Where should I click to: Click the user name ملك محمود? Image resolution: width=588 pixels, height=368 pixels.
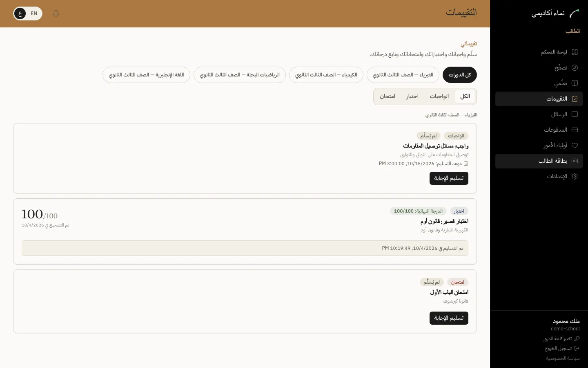[566, 321]
